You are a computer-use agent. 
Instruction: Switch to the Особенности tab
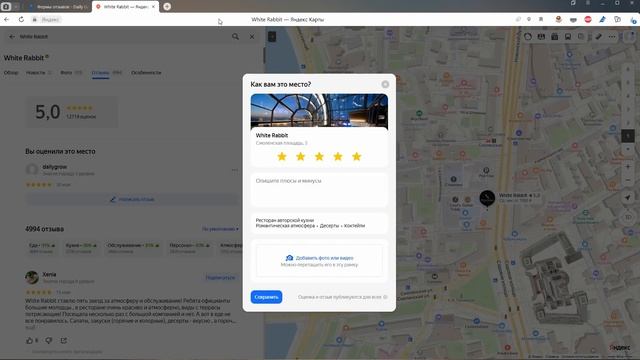(146, 73)
